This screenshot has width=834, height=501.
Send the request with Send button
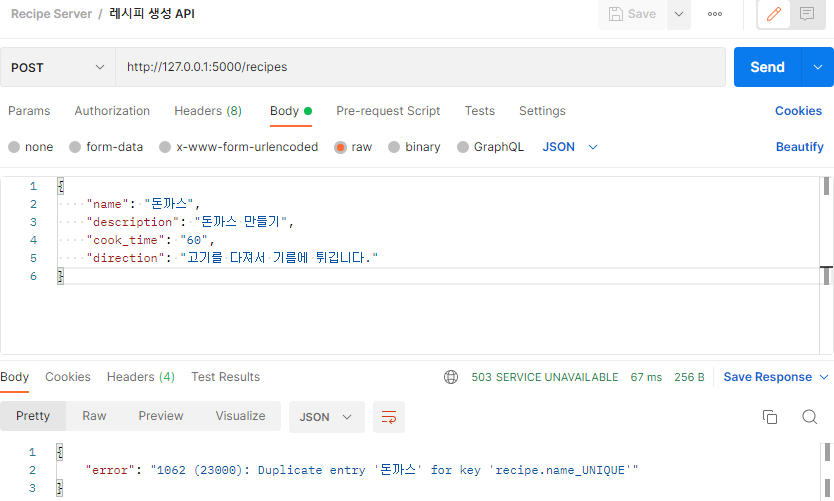[x=768, y=67]
